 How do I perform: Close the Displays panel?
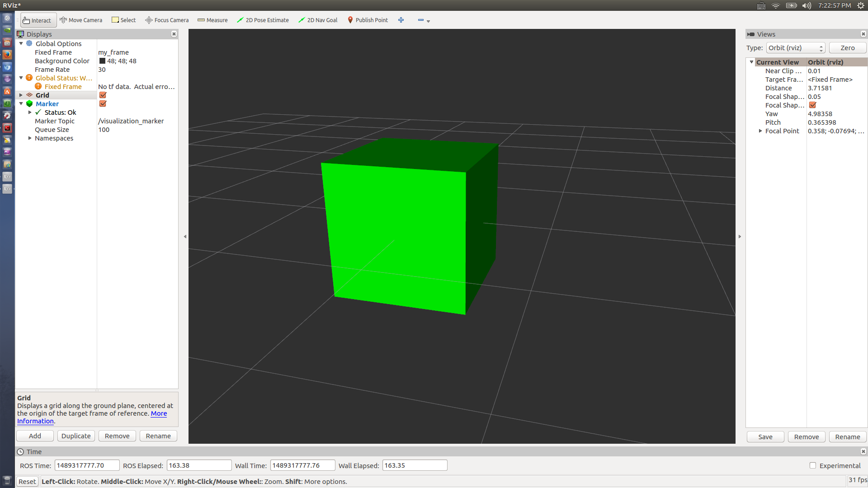[x=174, y=34]
